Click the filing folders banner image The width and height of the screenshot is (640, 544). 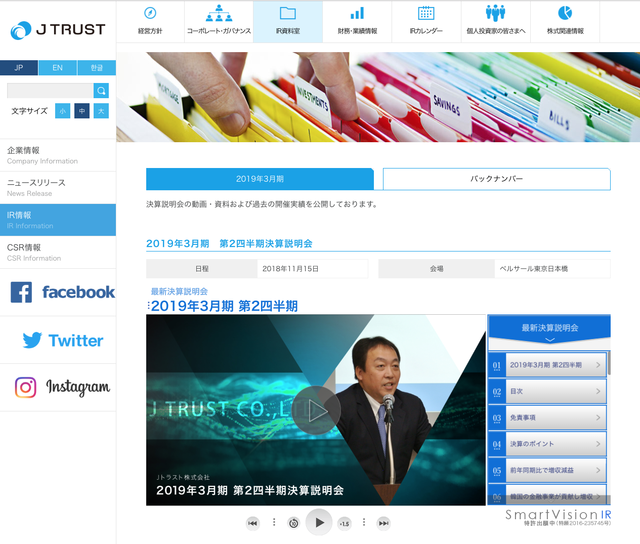coord(378,97)
